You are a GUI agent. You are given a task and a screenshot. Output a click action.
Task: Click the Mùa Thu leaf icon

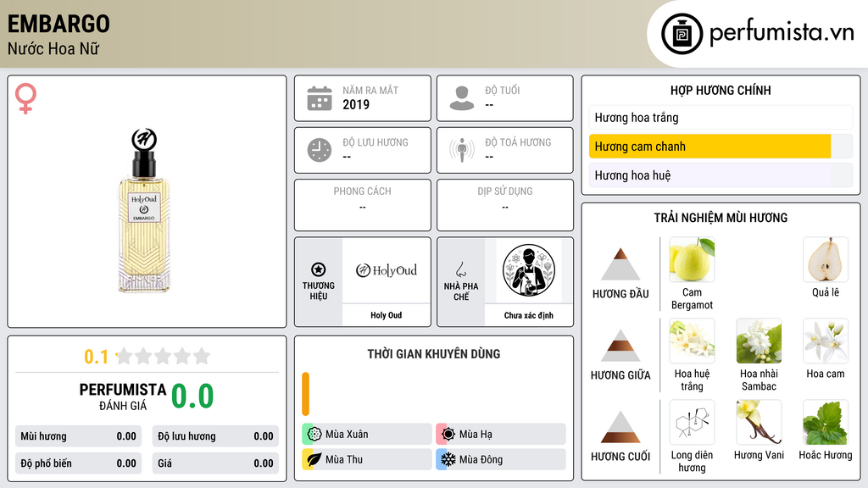click(x=314, y=459)
